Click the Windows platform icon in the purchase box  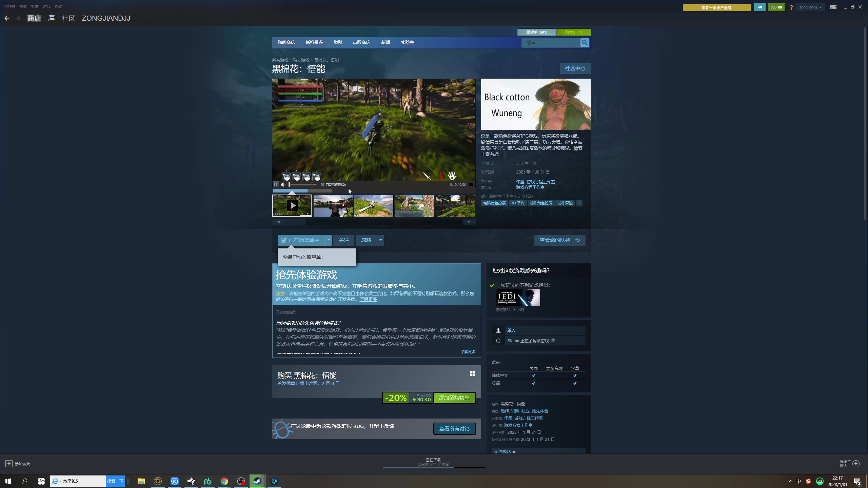point(472,373)
